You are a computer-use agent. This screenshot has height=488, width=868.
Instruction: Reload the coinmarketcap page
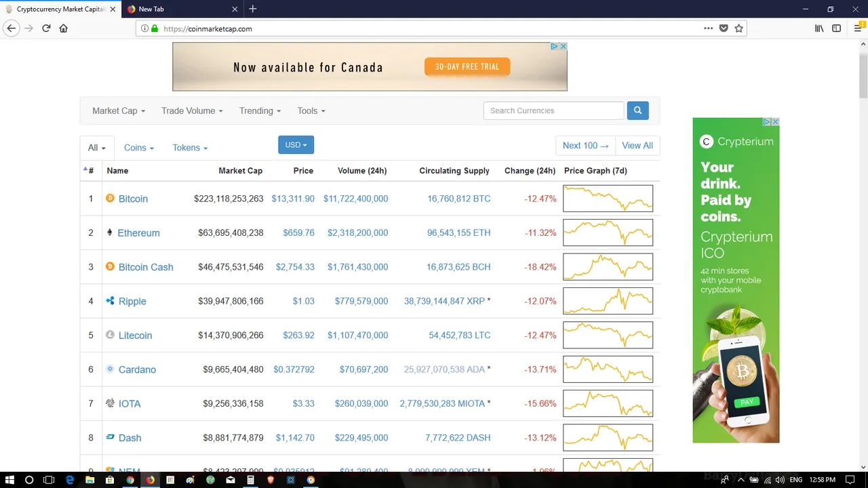tap(46, 28)
